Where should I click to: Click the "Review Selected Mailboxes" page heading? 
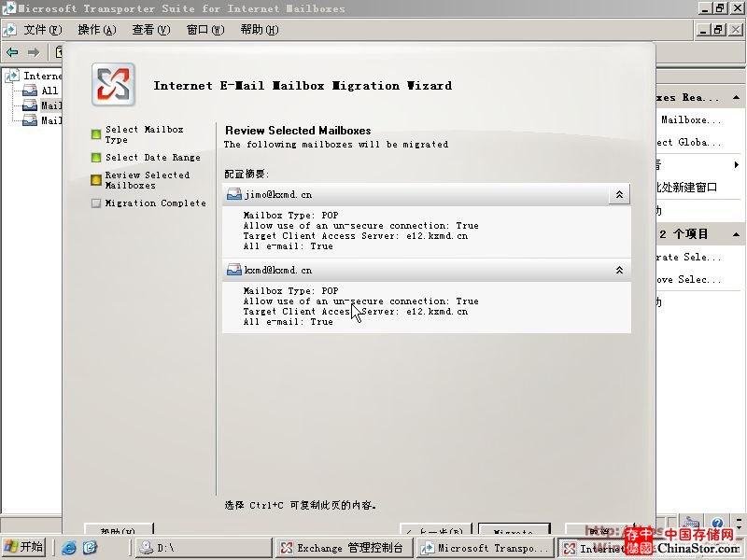[298, 131]
